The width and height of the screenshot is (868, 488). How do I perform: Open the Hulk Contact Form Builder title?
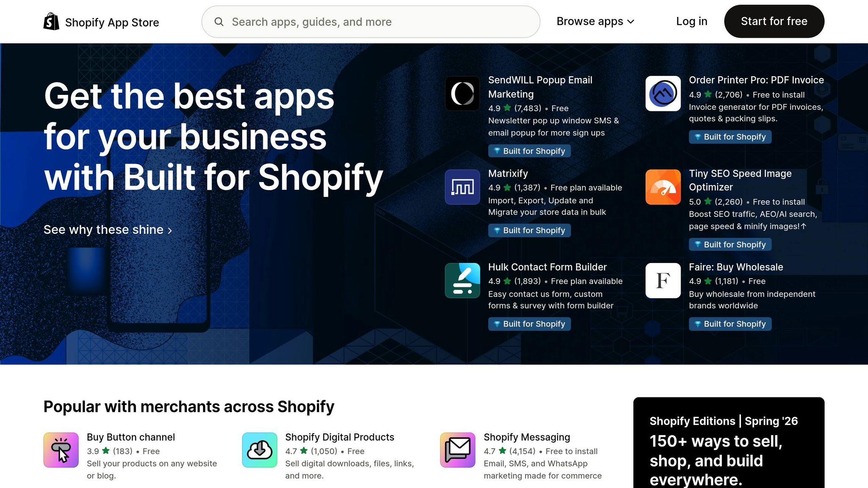click(x=548, y=267)
